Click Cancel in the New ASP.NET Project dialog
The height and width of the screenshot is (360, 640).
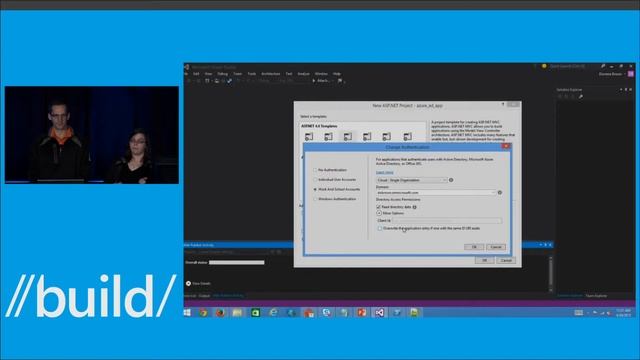(506, 260)
